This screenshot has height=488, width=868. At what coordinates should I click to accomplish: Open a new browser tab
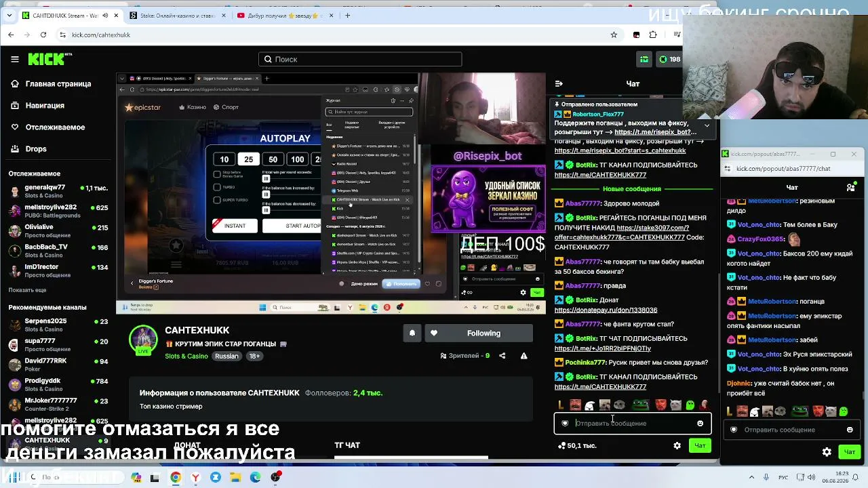click(347, 16)
